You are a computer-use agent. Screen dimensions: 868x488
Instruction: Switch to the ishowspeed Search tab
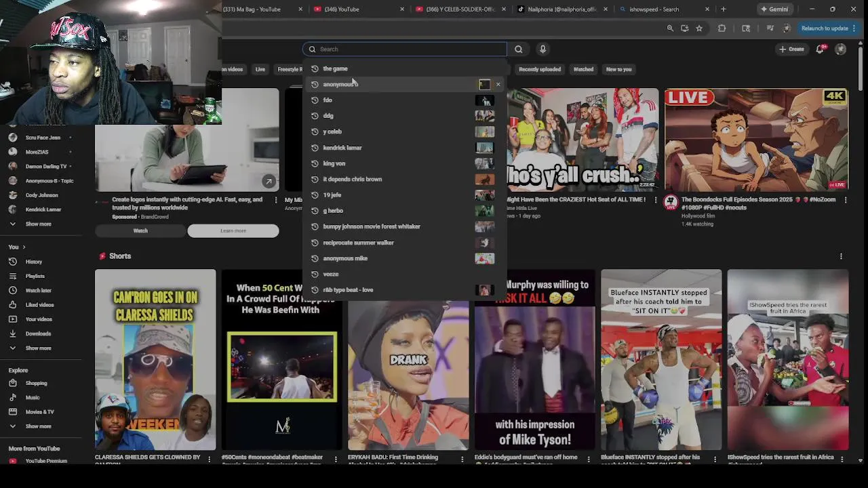click(x=662, y=9)
